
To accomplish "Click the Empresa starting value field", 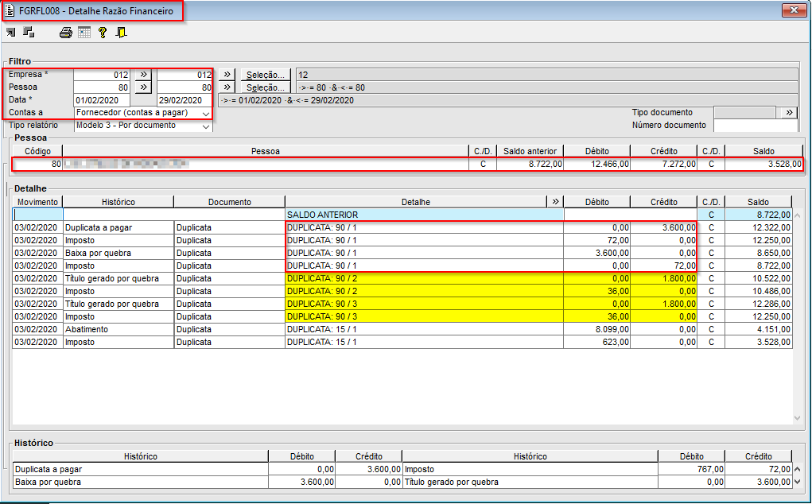I will pyautogui.click(x=102, y=75).
